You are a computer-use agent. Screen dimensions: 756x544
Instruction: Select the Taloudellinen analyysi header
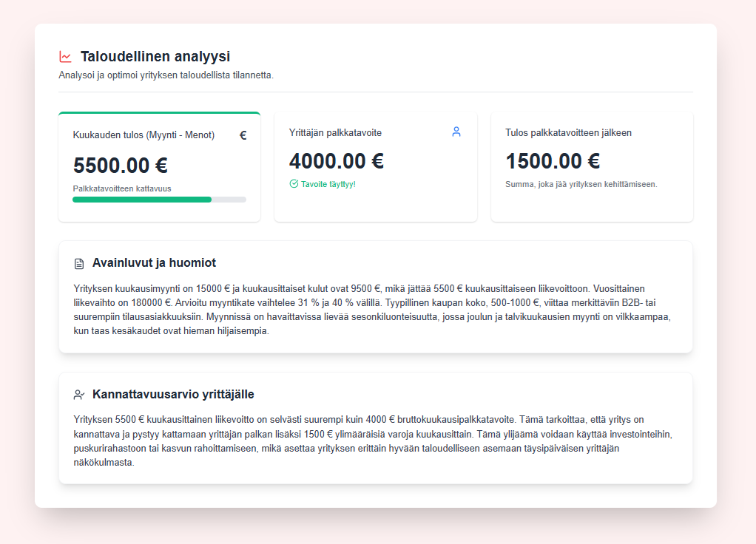pos(155,55)
